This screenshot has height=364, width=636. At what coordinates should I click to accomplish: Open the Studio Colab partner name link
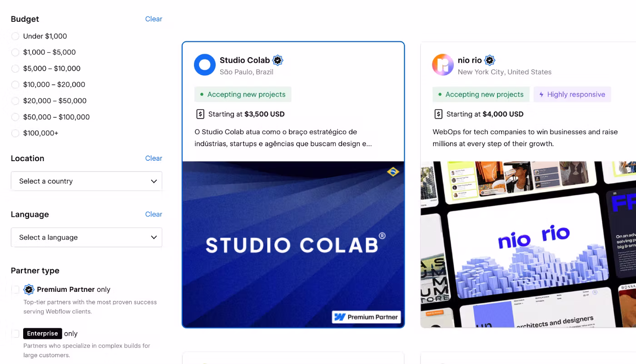pos(245,60)
